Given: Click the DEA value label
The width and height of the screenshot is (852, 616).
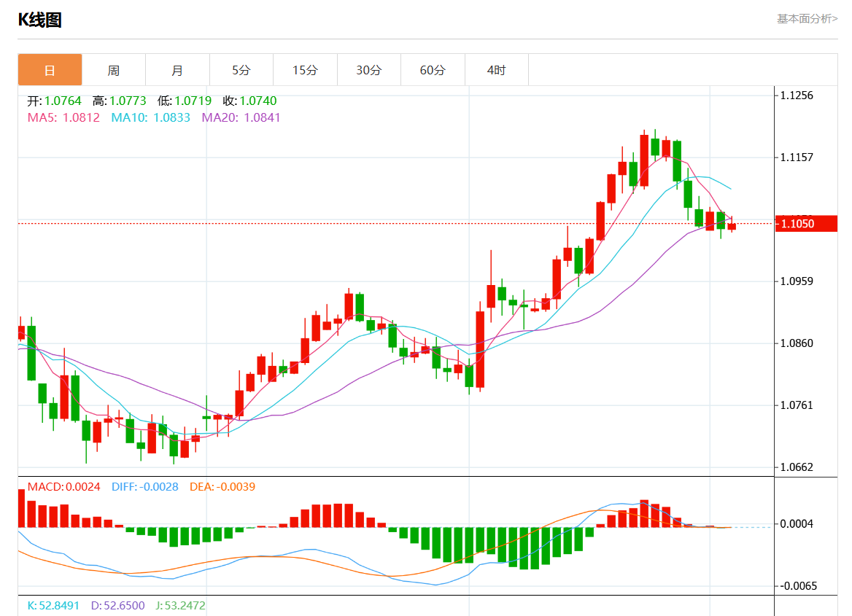Looking at the screenshot, I should tap(222, 487).
